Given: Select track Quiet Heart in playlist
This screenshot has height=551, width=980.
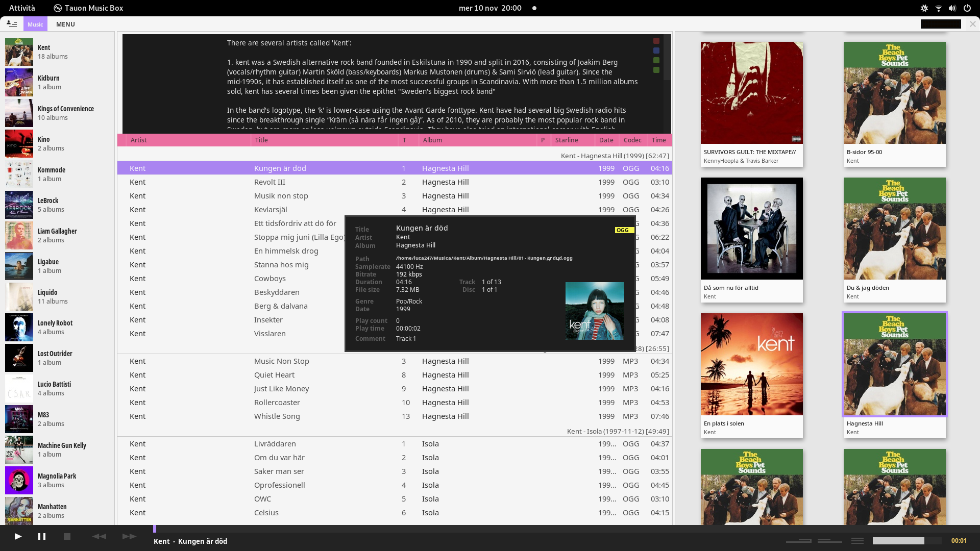Looking at the screenshot, I should tap(395, 375).
